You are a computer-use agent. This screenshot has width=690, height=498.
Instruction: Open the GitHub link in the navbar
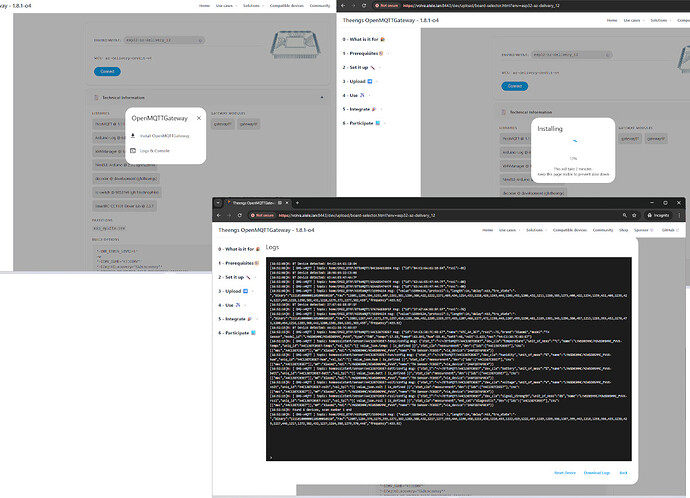[667, 229]
